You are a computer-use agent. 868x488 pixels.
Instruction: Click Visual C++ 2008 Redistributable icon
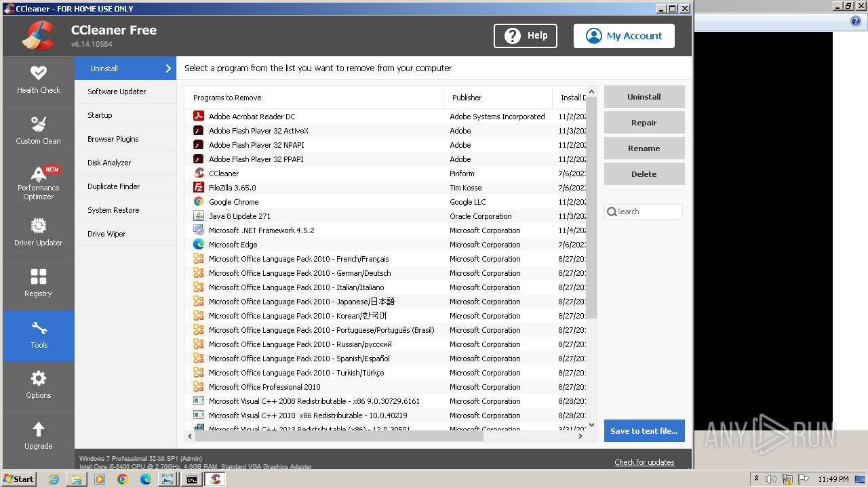pyautogui.click(x=199, y=401)
